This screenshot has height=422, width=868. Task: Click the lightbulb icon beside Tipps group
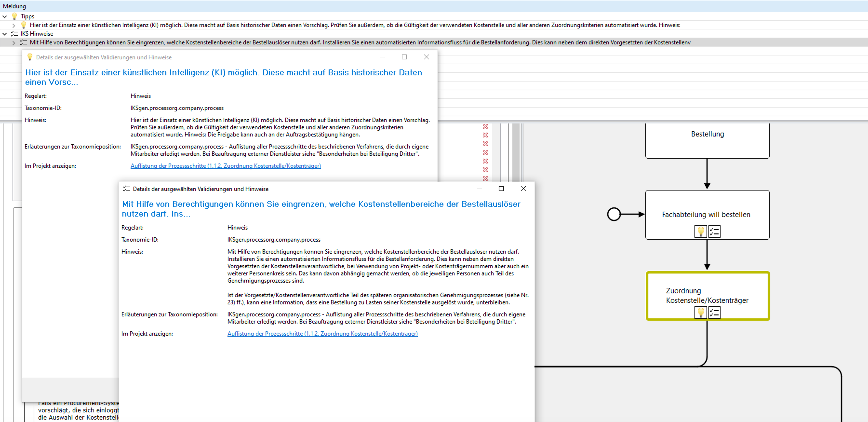click(14, 16)
